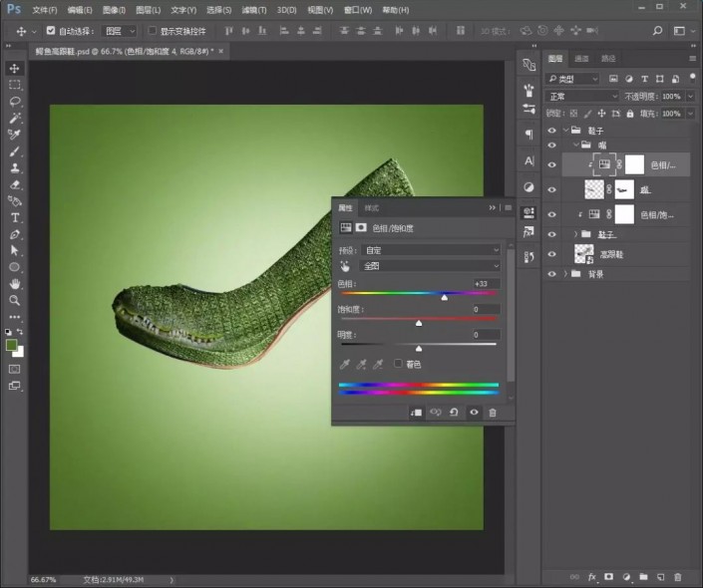
Task: Hide the top 鞋子 group
Action: pos(551,131)
